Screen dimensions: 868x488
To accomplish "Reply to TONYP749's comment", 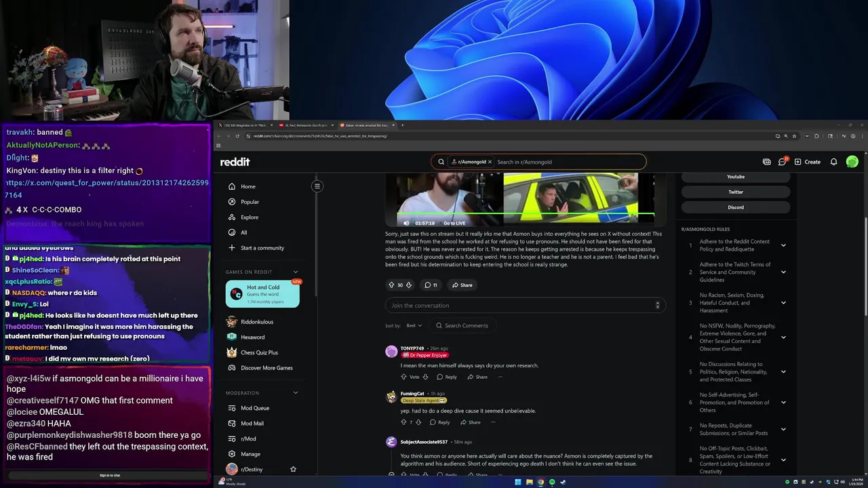I will tap(447, 377).
